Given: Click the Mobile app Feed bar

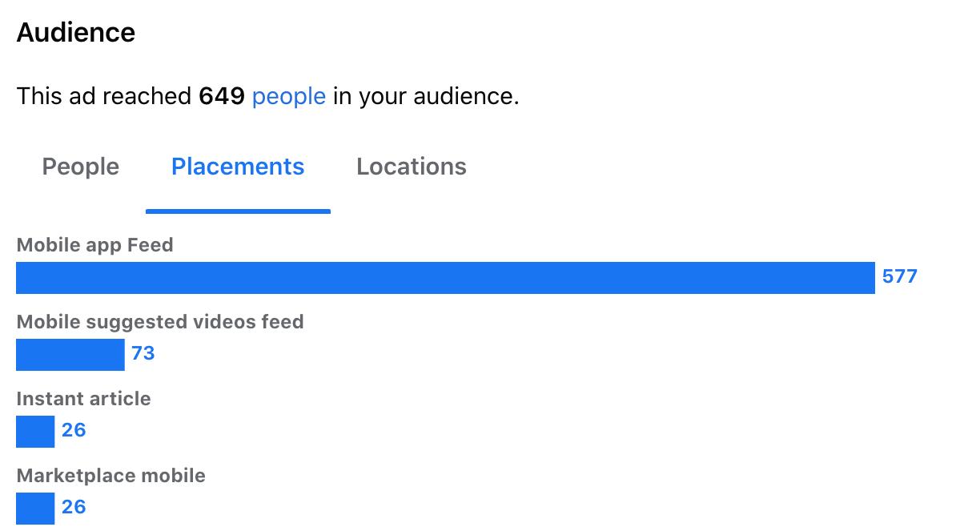Looking at the screenshot, I should [445, 277].
